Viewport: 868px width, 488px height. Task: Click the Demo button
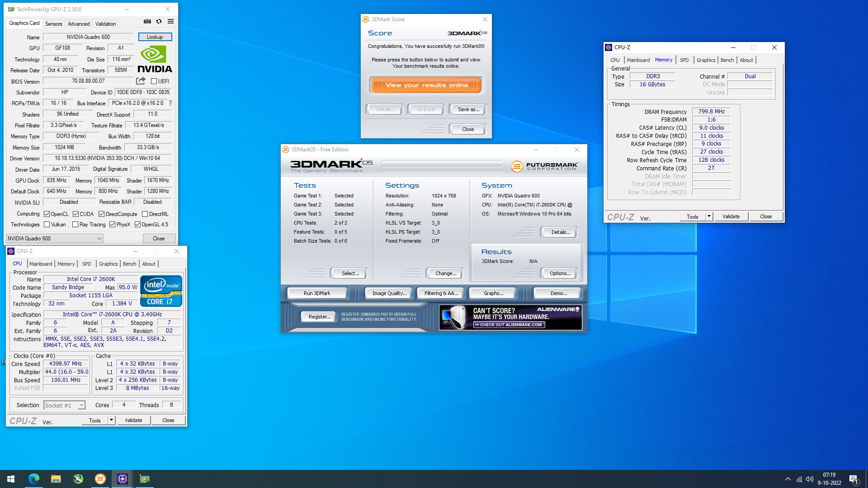[x=558, y=293]
